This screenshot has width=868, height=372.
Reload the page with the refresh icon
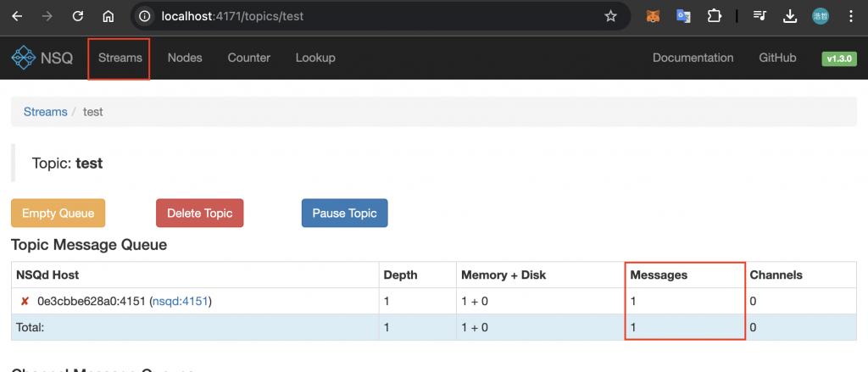click(78, 16)
